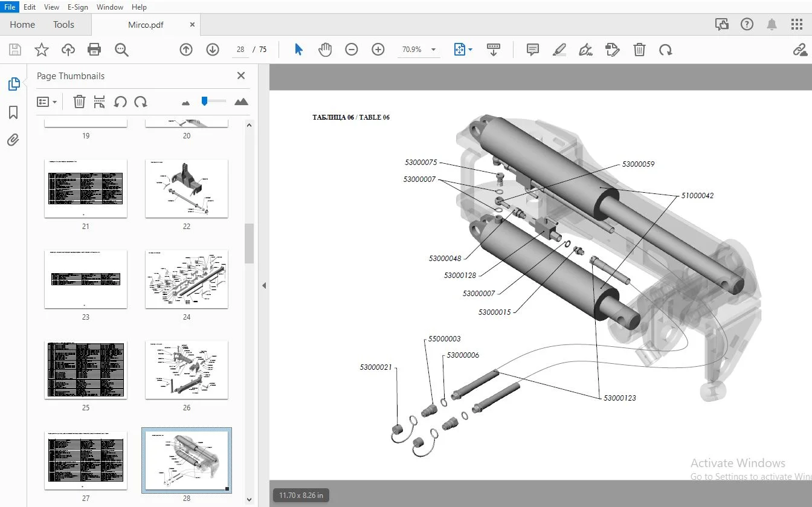This screenshot has height=507, width=812.
Task: Bookmark this file with the star icon
Action: [x=42, y=50]
